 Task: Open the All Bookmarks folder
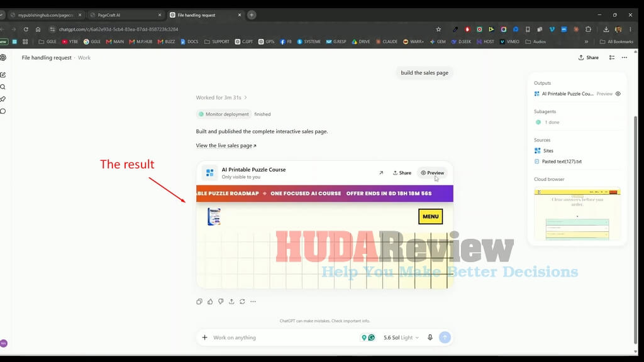pos(616,42)
